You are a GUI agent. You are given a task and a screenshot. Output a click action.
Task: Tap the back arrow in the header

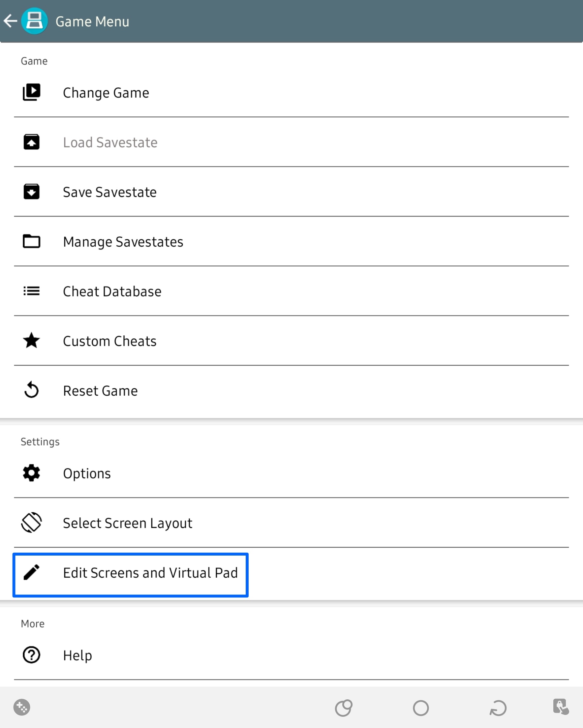click(x=11, y=21)
